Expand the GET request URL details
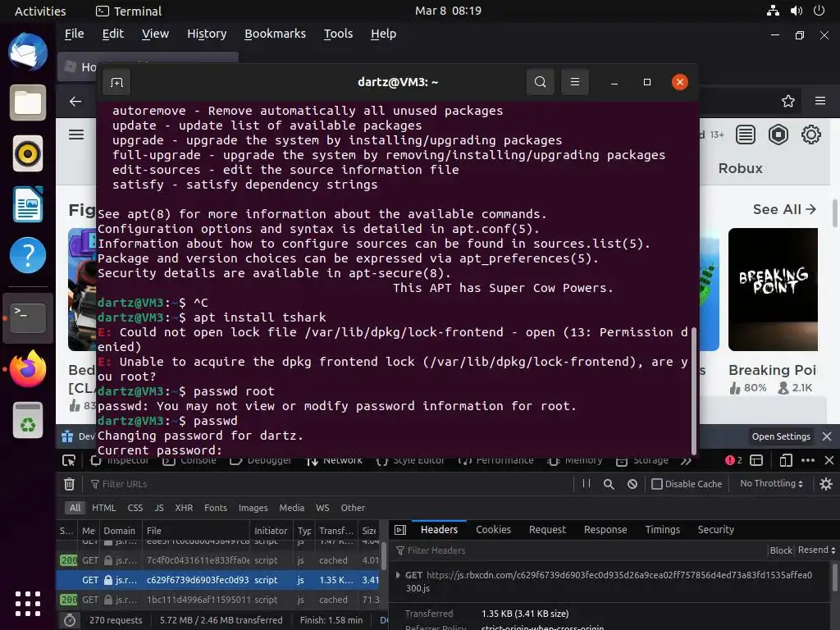 tap(398, 575)
